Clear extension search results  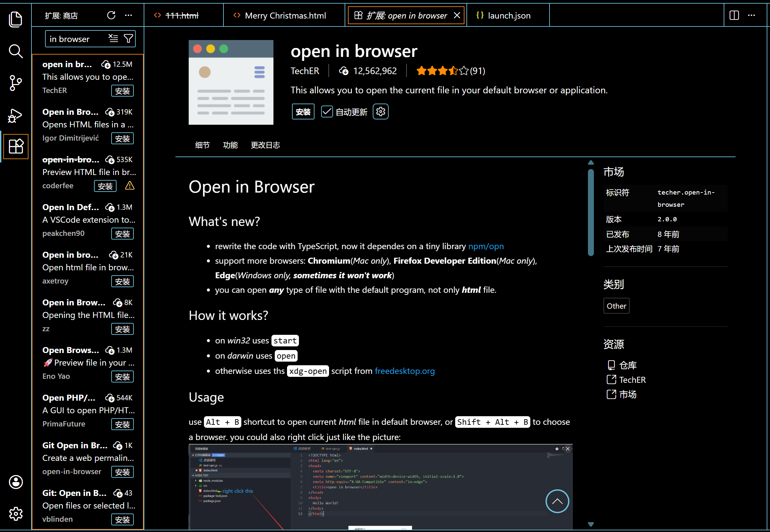(x=114, y=39)
